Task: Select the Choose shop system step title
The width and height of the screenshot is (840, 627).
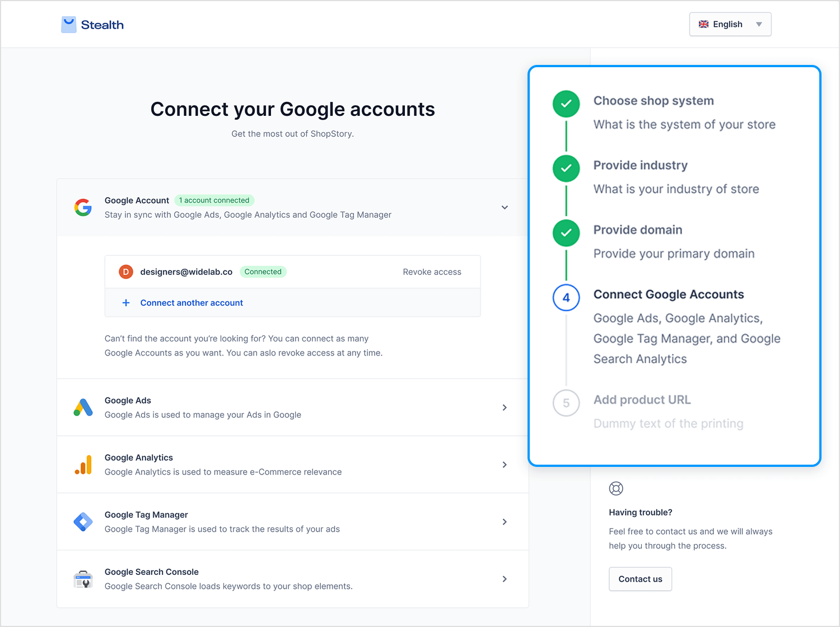Action: pos(654,101)
